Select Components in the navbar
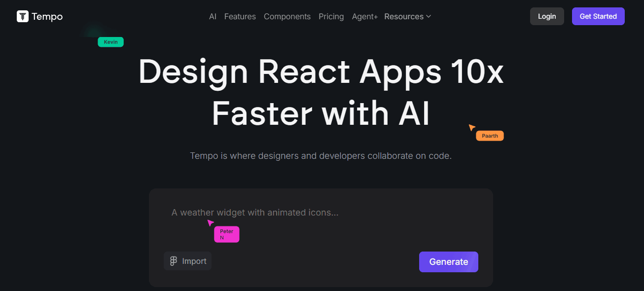The height and width of the screenshot is (291, 644). 287,16
